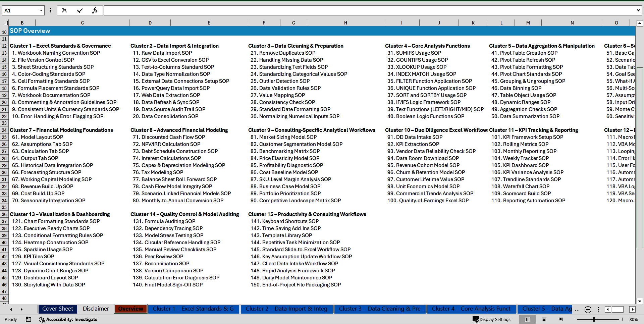Add a new worksheet with the plus icon
The width and height of the screenshot is (644, 324).
point(588,310)
